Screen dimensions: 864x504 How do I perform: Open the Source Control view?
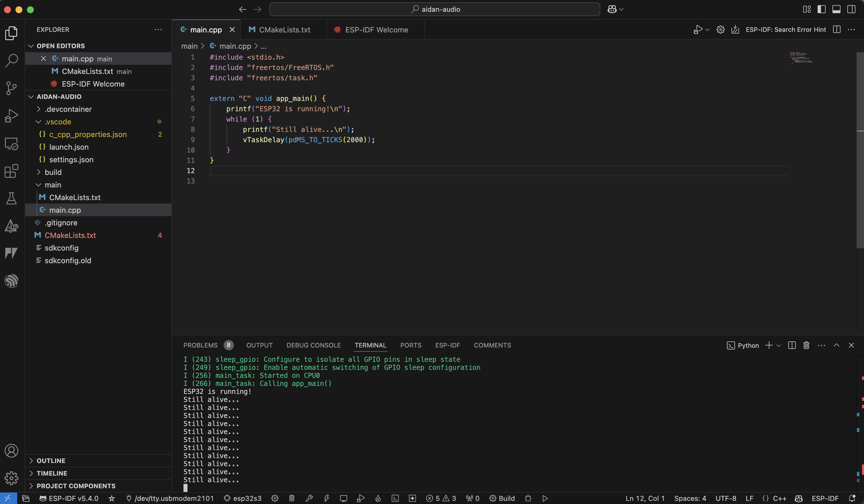pyautogui.click(x=11, y=88)
